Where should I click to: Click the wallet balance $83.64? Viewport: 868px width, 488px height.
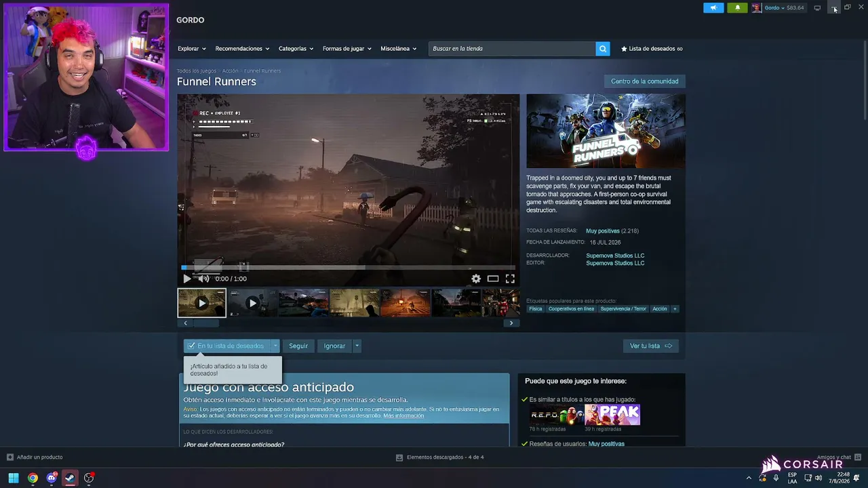click(x=795, y=7)
